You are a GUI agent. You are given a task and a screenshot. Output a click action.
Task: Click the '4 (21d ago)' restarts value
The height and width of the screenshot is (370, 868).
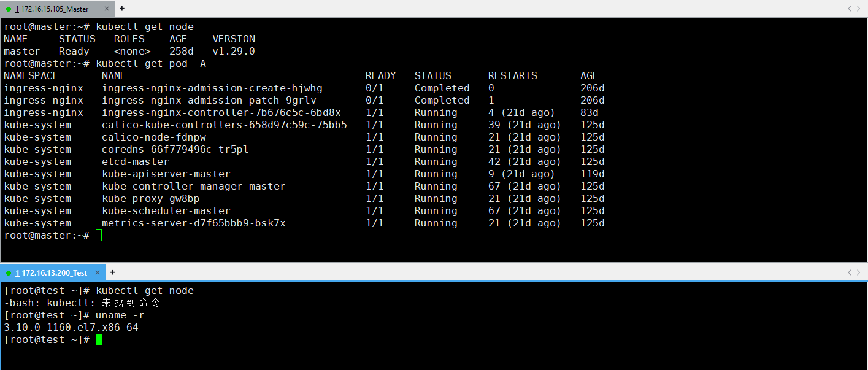[522, 113]
